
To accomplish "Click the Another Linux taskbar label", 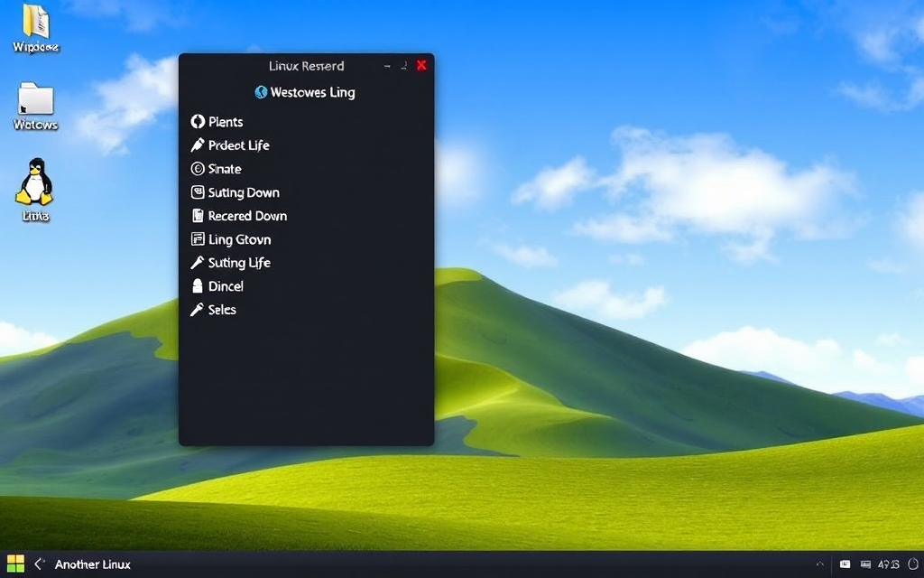I will [x=93, y=564].
